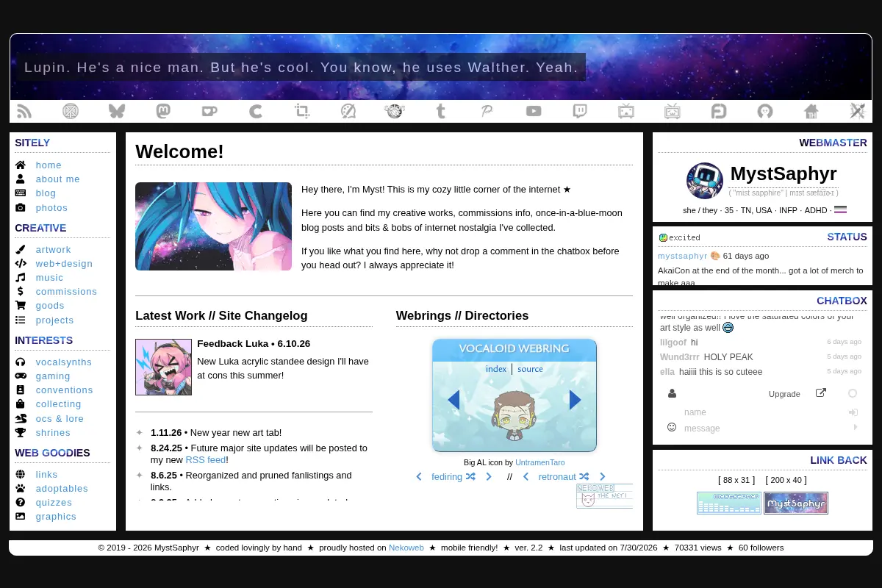Open the links page under Web Goodies
Viewport: 882px width, 588px height.
click(46, 475)
